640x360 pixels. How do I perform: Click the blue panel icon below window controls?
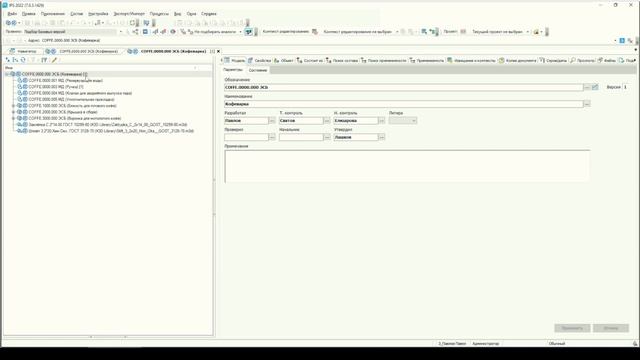(622, 40)
